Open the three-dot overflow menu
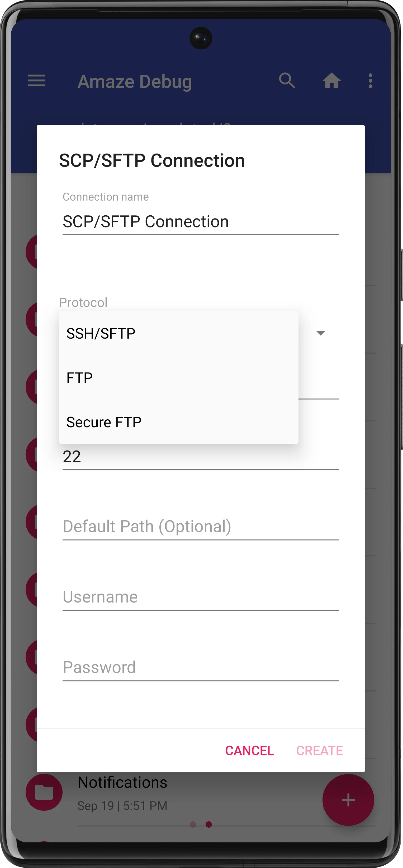This screenshot has height=868, width=403. (x=370, y=81)
